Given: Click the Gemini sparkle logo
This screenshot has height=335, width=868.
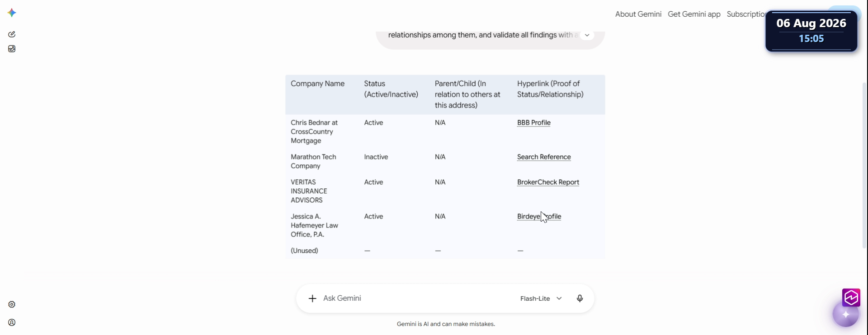Looking at the screenshot, I should point(12,13).
